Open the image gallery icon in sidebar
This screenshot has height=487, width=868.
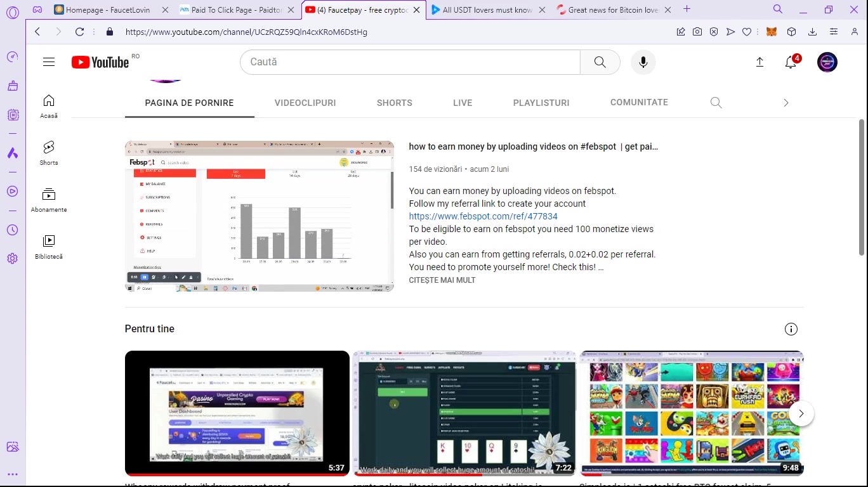coord(13,446)
